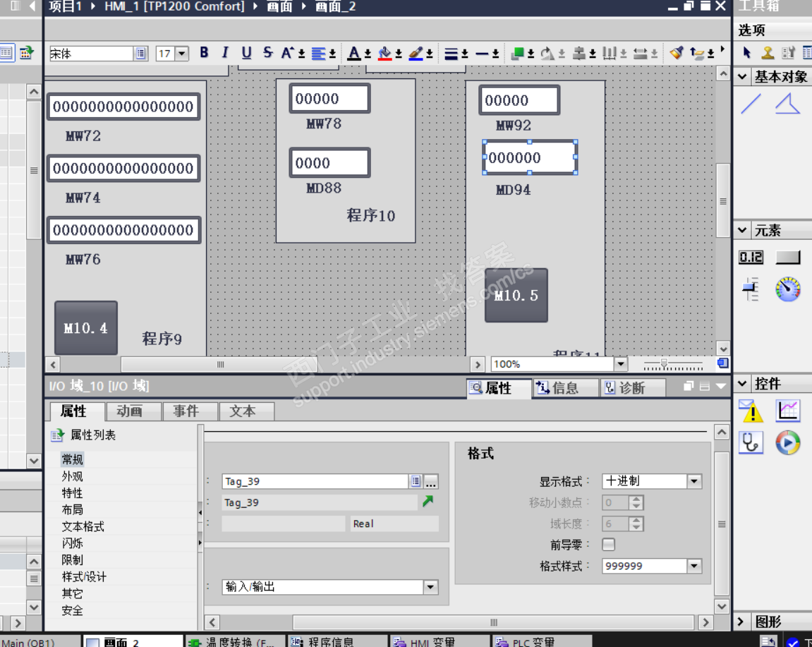Open the 信息 inspector tab
This screenshot has height=647, width=812.
[x=565, y=388]
